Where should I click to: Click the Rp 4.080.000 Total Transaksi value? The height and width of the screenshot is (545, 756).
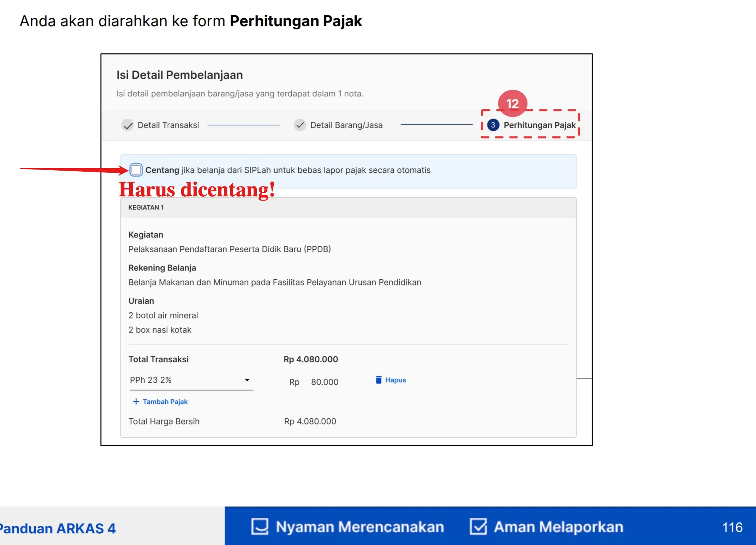coord(311,360)
